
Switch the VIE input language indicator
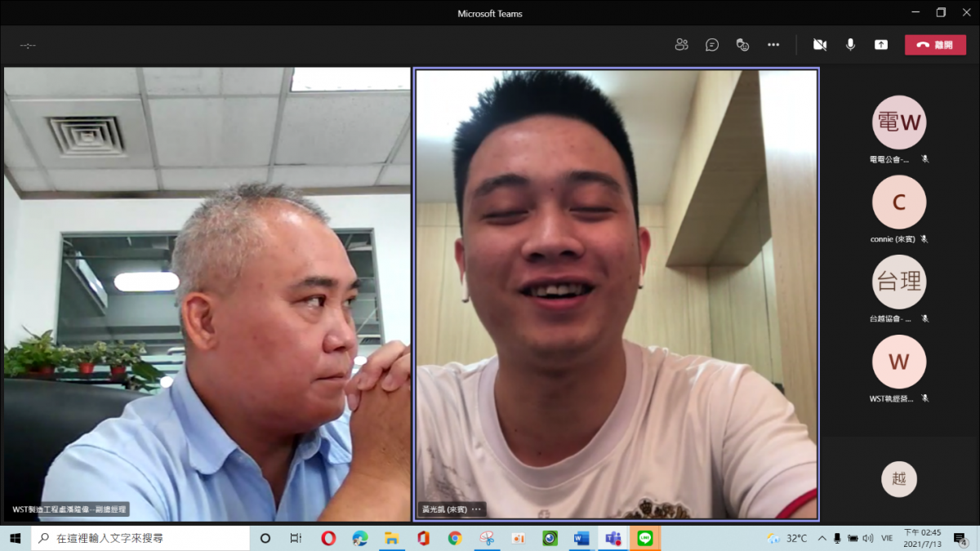coord(888,539)
